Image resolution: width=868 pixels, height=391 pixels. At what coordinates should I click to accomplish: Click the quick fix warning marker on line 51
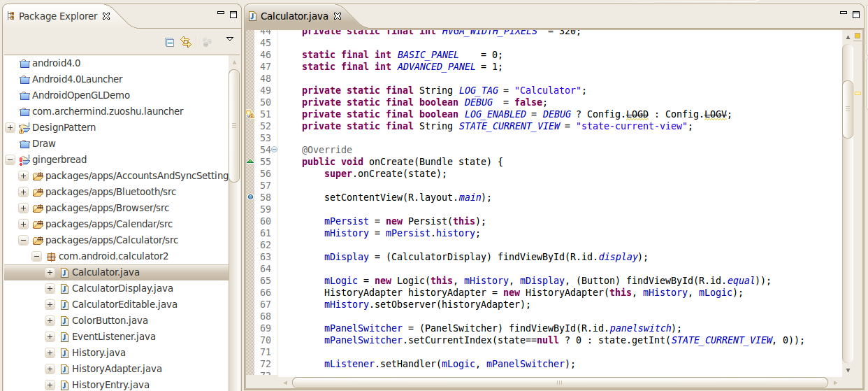(250, 115)
